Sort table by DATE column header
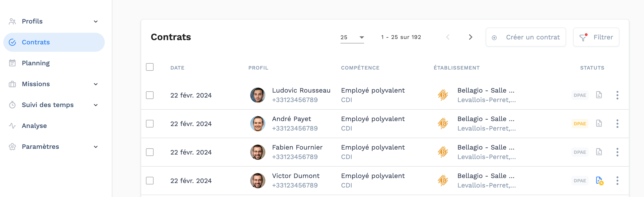The height and width of the screenshot is (197, 644). click(x=177, y=68)
